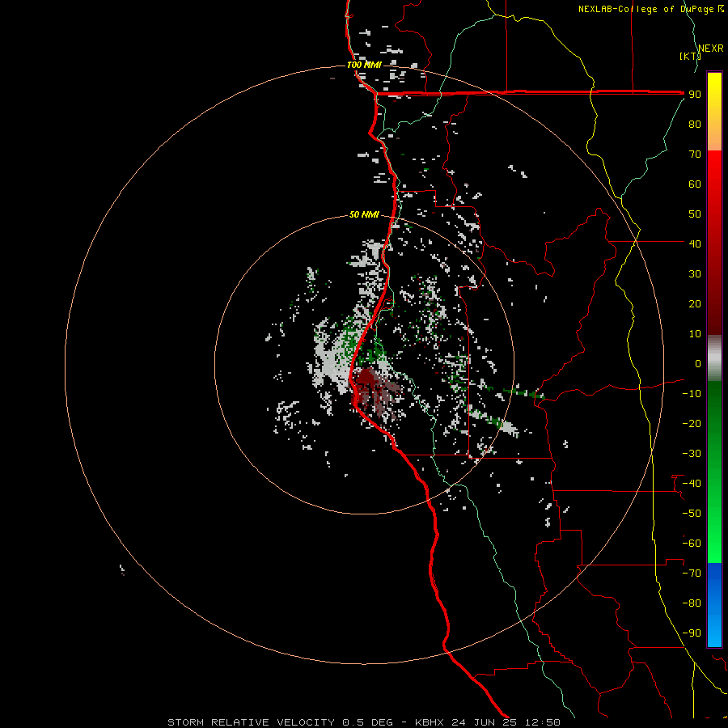This screenshot has width=728, height=728.
Task: Click the 60 knot scale label
Action: (x=695, y=184)
